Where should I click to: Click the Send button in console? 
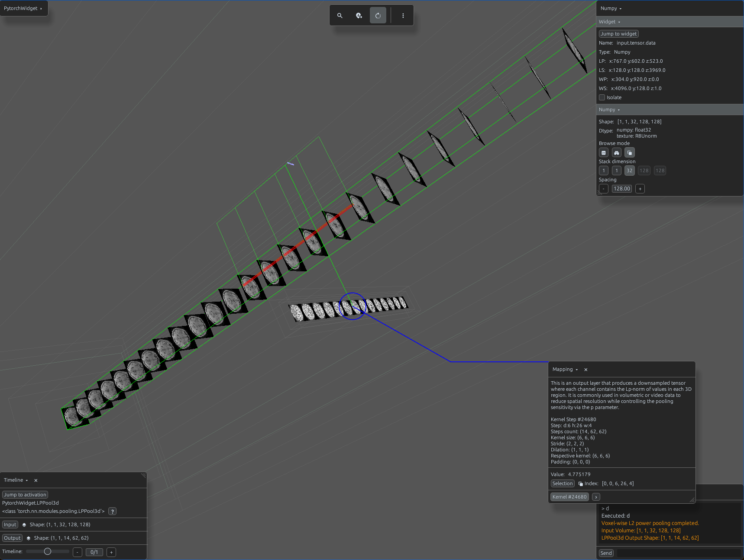(x=606, y=553)
